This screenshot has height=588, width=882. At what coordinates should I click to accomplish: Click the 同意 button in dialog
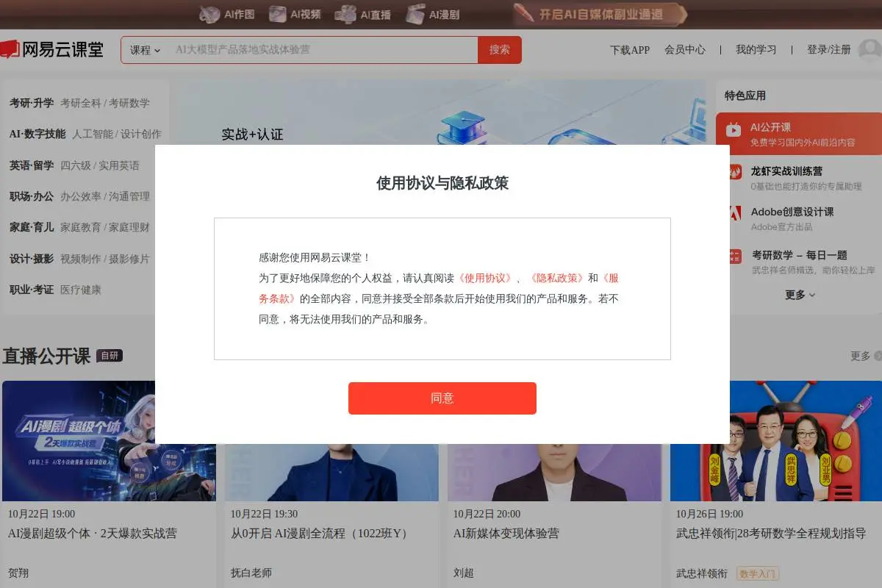tap(442, 398)
